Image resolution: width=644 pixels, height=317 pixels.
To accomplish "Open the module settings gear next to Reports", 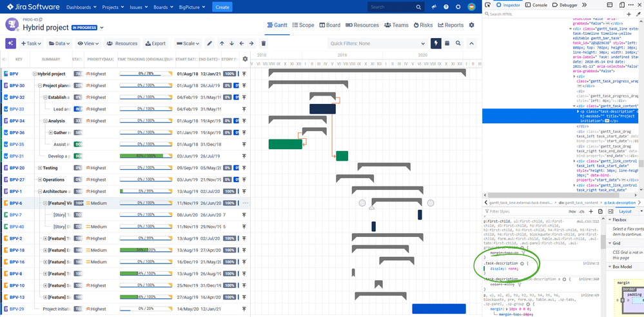I will 471,25.
